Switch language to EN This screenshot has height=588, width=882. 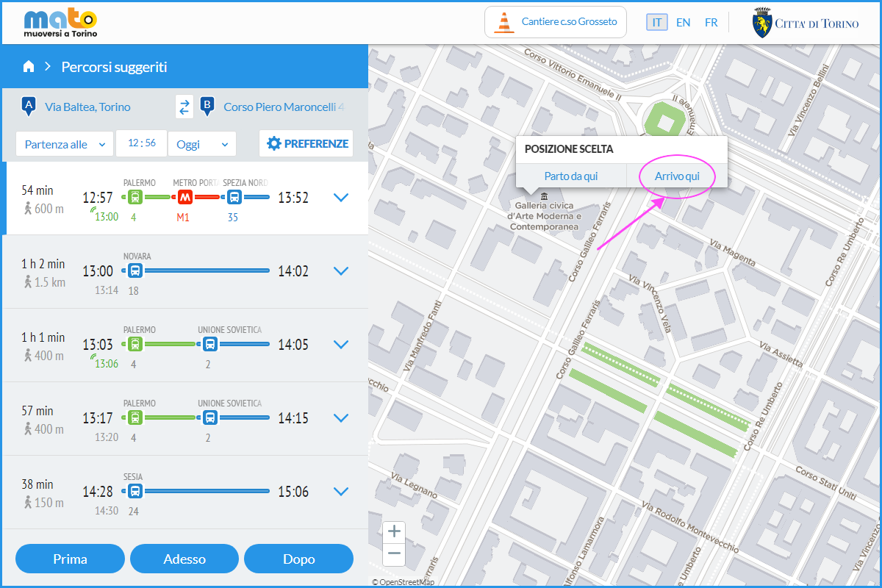click(x=683, y=22)
